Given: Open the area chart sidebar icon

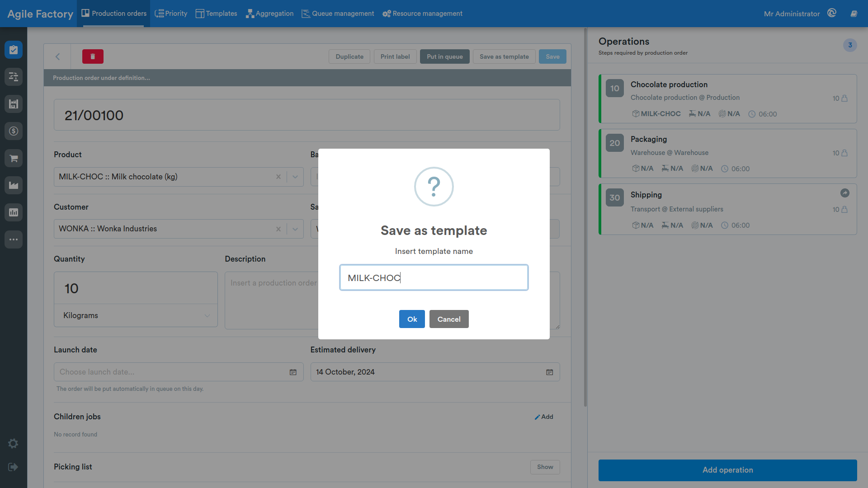Looking at the screenshot, I should [x=14, y=185].
